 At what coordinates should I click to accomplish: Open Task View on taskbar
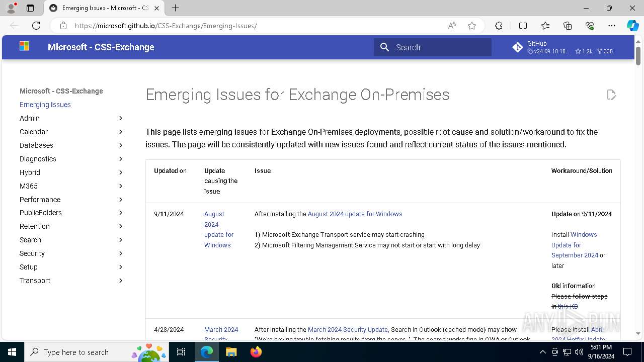pos(182,352)
